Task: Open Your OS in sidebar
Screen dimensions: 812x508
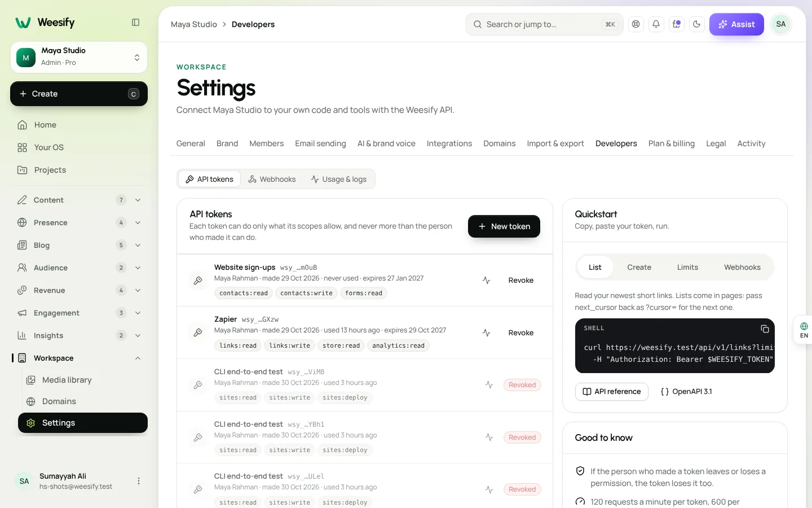Action: pos(79,147)
